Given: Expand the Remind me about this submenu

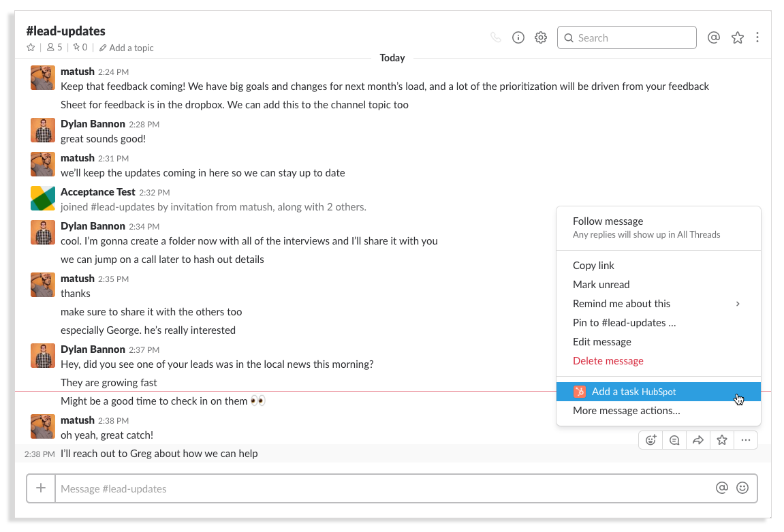Looking at the screenshot, I should [x=737, y=304].
